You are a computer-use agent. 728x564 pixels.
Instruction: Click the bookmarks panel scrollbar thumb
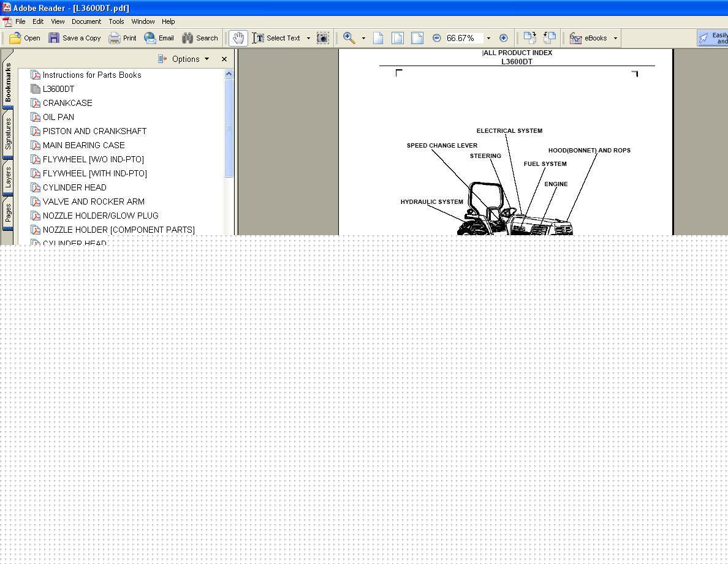(x=229, y=128)
